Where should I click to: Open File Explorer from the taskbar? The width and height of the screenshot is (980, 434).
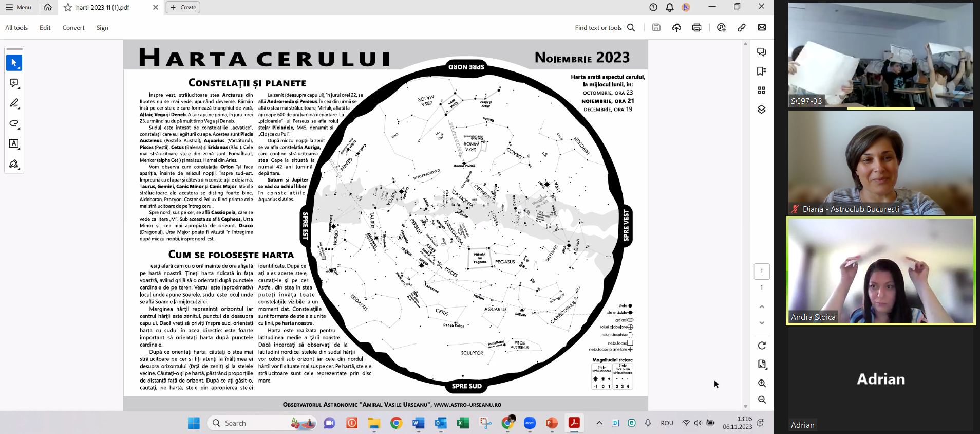click(x=374, y=423)
